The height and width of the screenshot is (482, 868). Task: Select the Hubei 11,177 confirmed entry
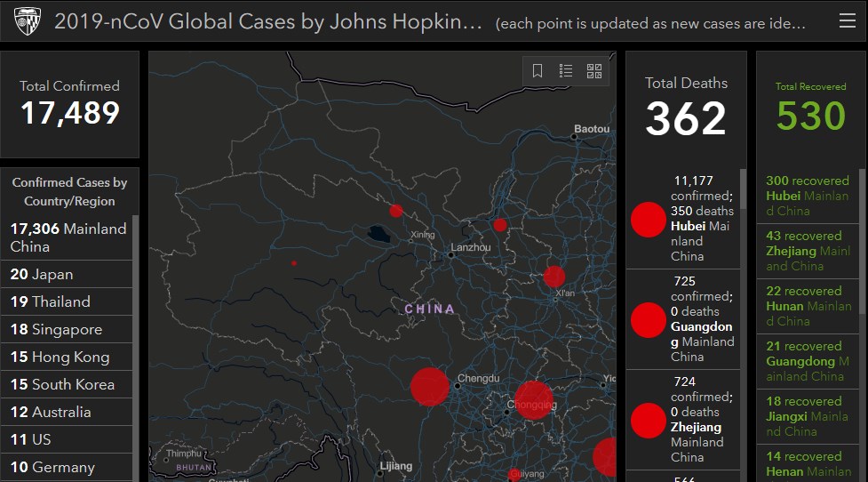683,219
